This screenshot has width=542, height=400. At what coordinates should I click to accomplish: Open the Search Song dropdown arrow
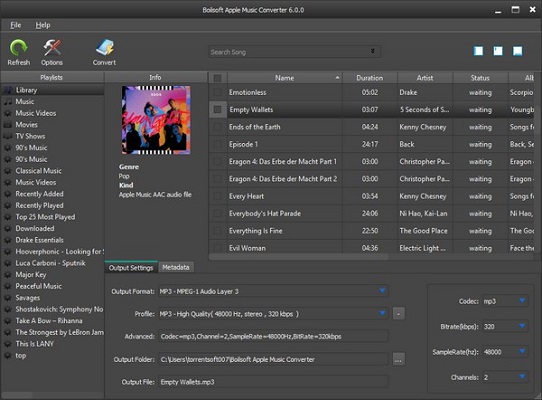click(x=373, y=51)
